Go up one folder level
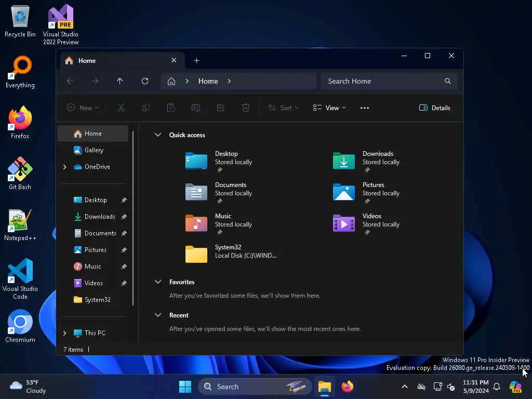The image size is (532, 399). tap(120, 81)
